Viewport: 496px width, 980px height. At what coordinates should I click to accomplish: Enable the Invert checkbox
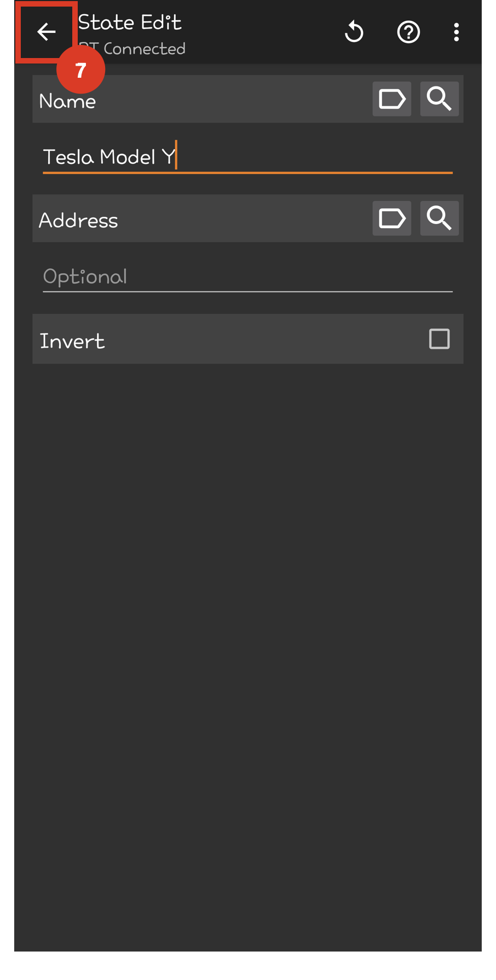439,339
